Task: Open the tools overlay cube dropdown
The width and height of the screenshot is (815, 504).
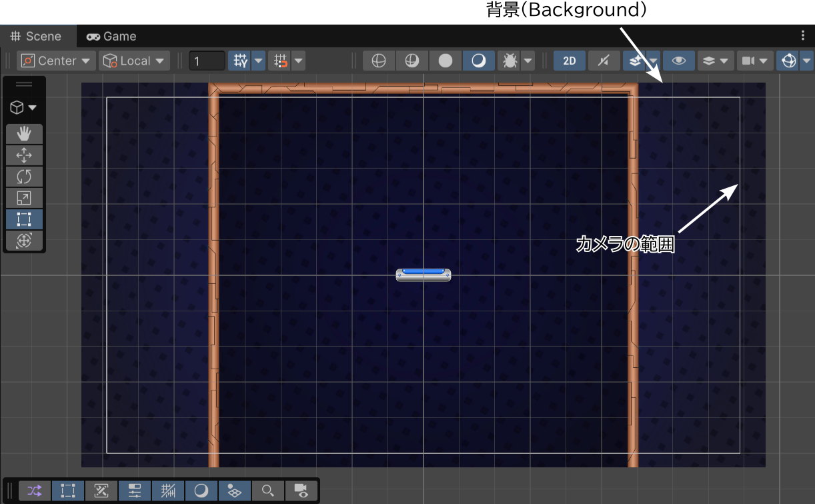Action: pyautogui.click(x=24, y=108)
